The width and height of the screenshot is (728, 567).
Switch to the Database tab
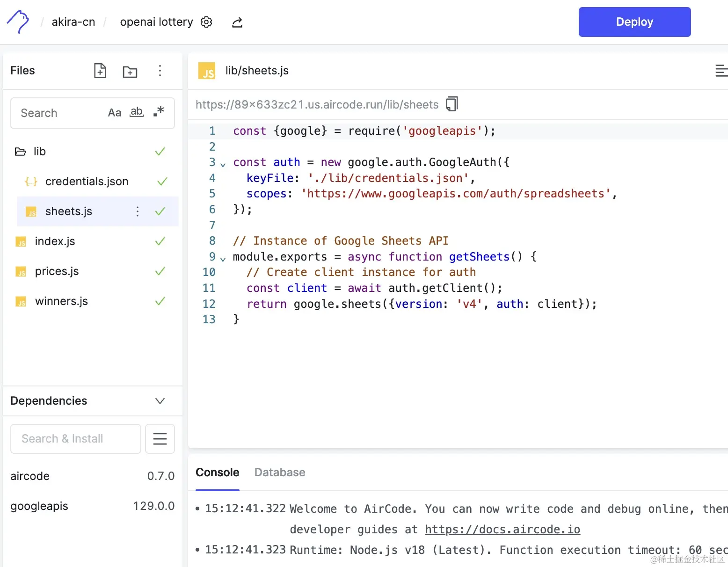(x=280, y=472)
